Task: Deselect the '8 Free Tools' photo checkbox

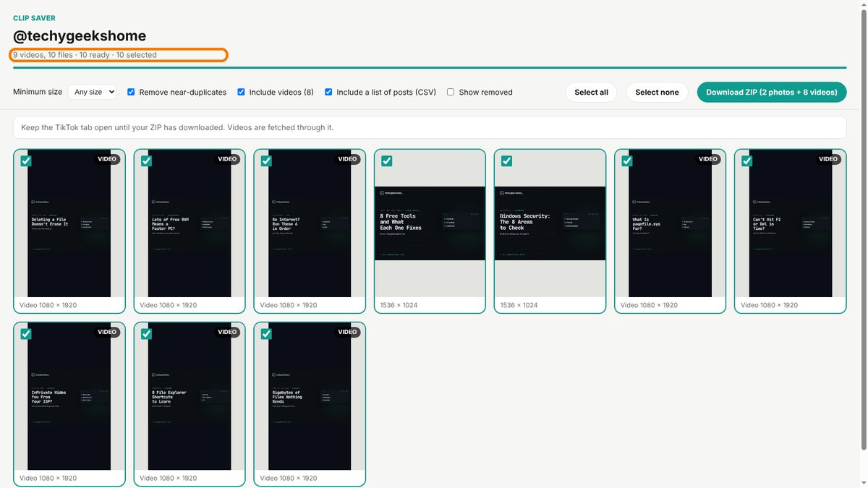Action: click(386, 161)
